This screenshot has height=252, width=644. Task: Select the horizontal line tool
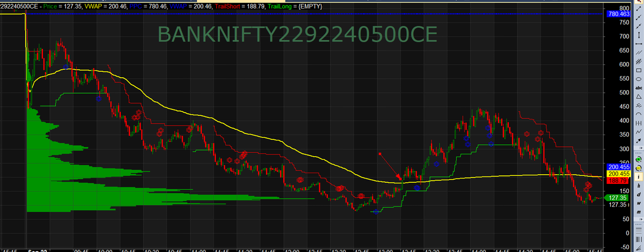639,44
